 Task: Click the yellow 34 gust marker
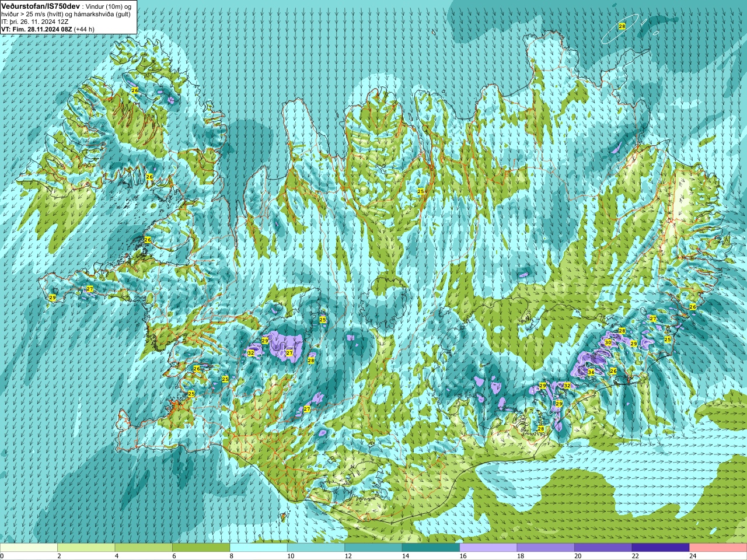click(x=591, y=372)
